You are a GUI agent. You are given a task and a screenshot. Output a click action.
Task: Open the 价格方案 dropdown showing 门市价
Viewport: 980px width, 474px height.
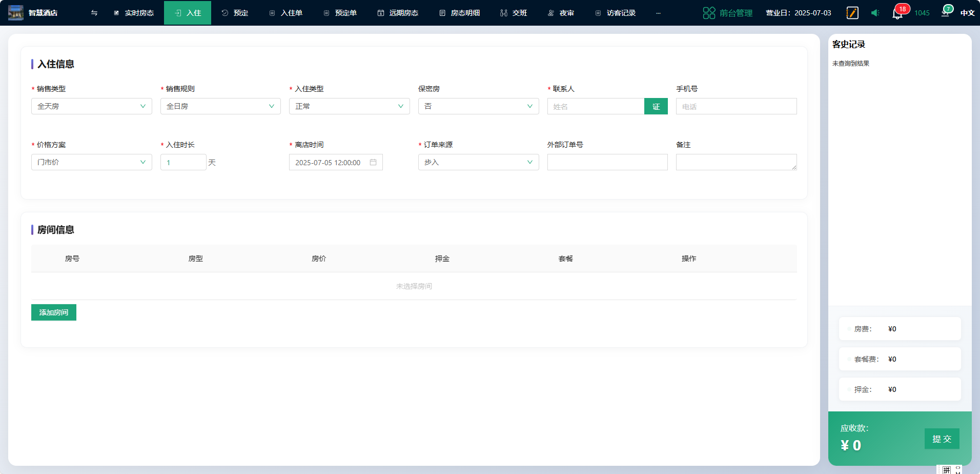92,162
